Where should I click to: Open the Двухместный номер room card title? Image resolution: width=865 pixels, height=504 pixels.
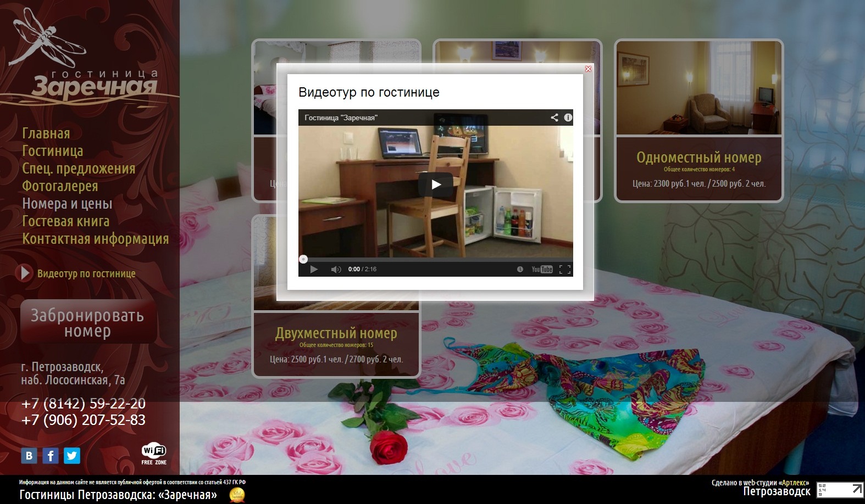coord(336,333)
